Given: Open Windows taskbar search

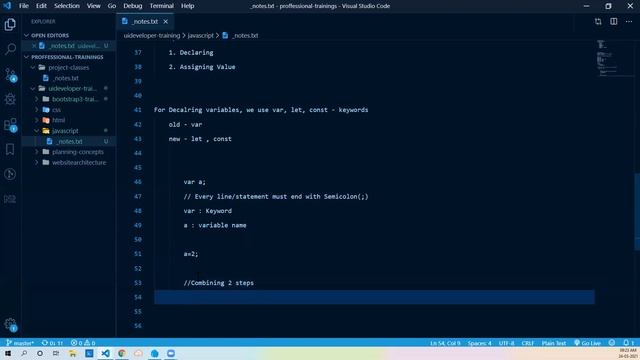Looking at the screenshot, I should (24, 353).
